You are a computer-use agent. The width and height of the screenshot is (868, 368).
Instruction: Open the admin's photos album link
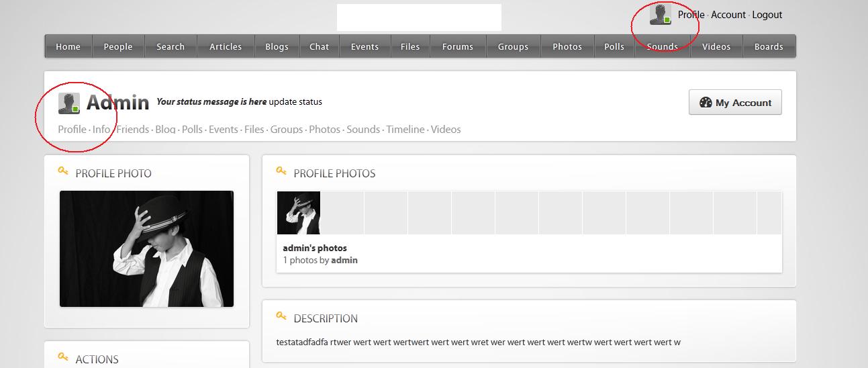pos(315,248)
